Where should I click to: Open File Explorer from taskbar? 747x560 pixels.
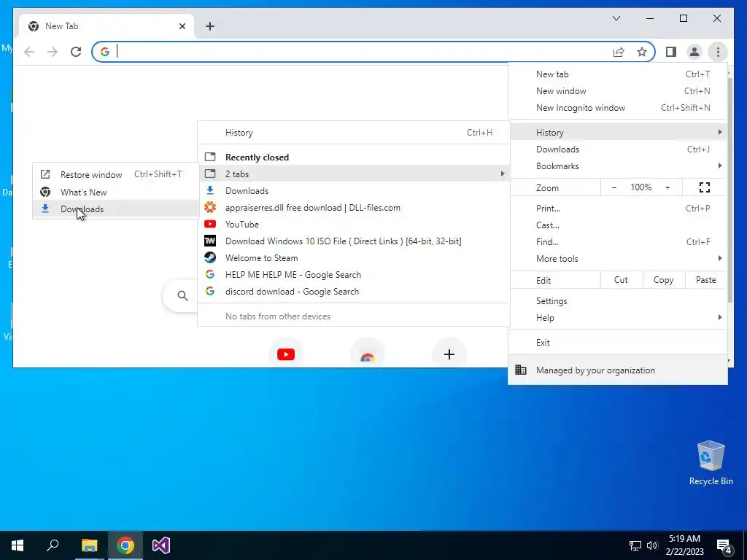tap(89, 545)
